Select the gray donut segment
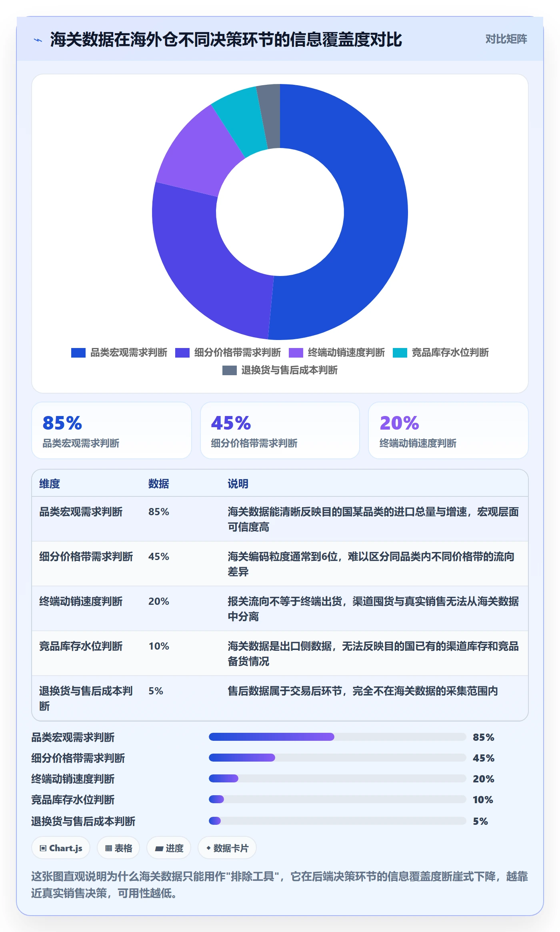Image resolution: width=560 pixels, height=932 pixels. click(270, 116)
